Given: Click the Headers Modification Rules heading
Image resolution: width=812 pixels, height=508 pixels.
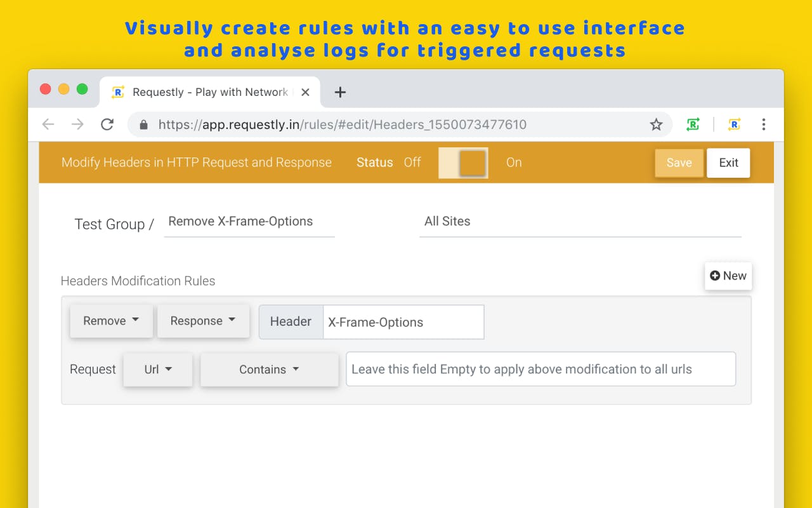Looking at the screenshot, I should pyautogui.click(x=138, y=281).
